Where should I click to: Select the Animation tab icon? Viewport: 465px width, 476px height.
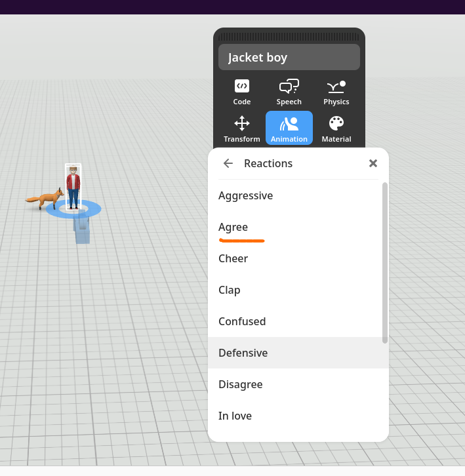pos(289,128)
